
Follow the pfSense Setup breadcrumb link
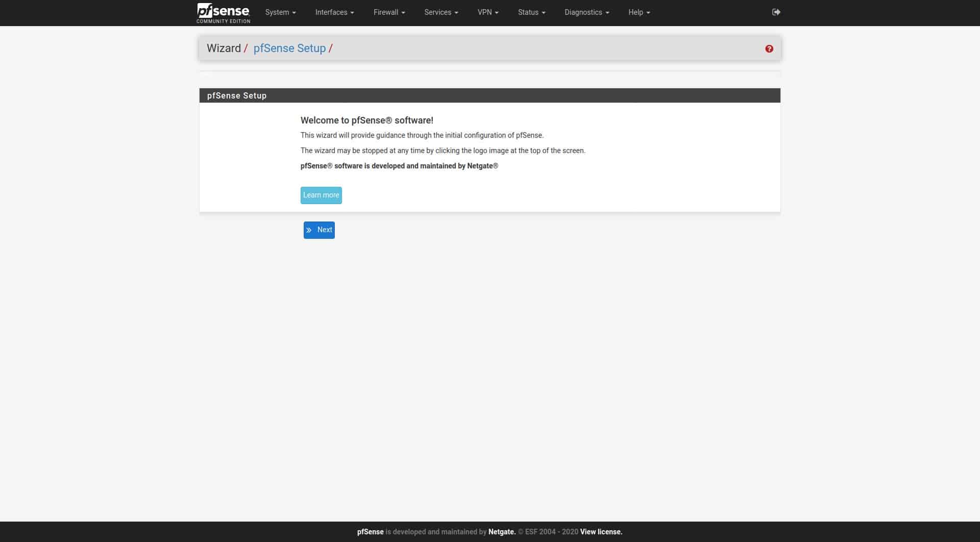point(289,48)
